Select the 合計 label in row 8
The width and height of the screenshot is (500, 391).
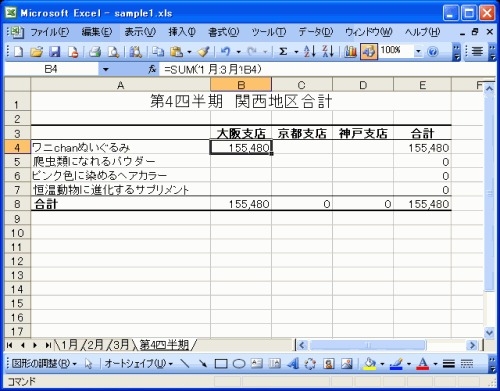pyautogui.click(x=121, y=204)
